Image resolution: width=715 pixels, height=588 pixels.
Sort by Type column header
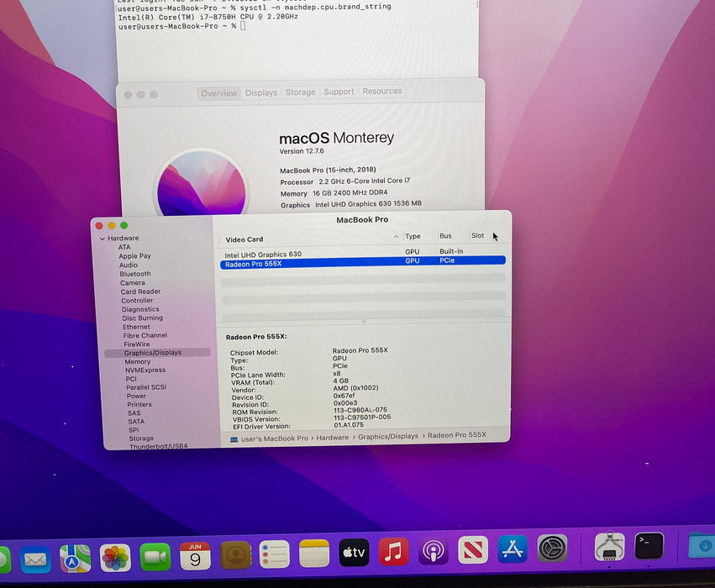413,236
